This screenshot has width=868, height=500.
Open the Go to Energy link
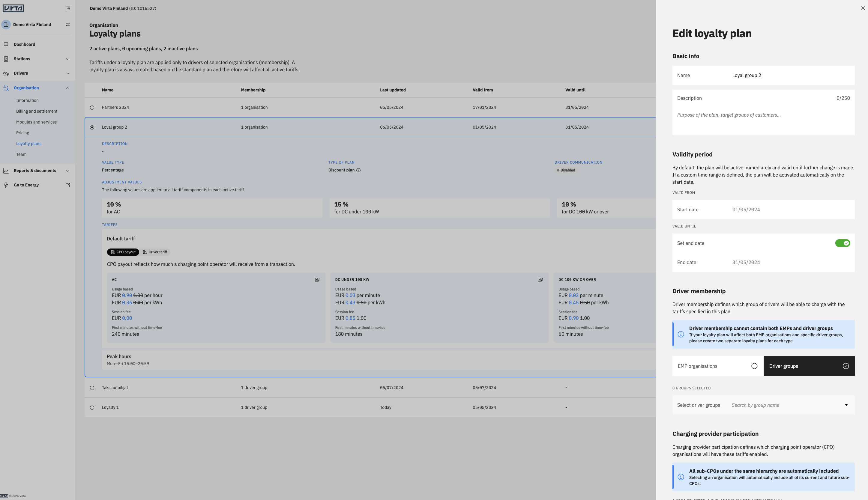tap(26, 185)
